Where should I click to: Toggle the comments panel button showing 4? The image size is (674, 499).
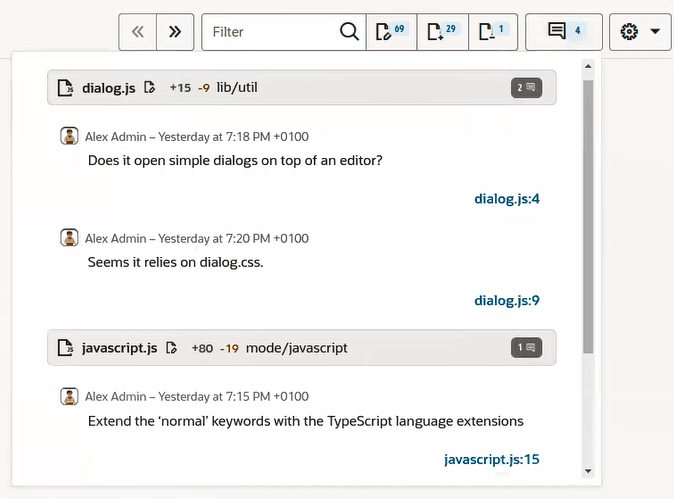pos(564,32)
